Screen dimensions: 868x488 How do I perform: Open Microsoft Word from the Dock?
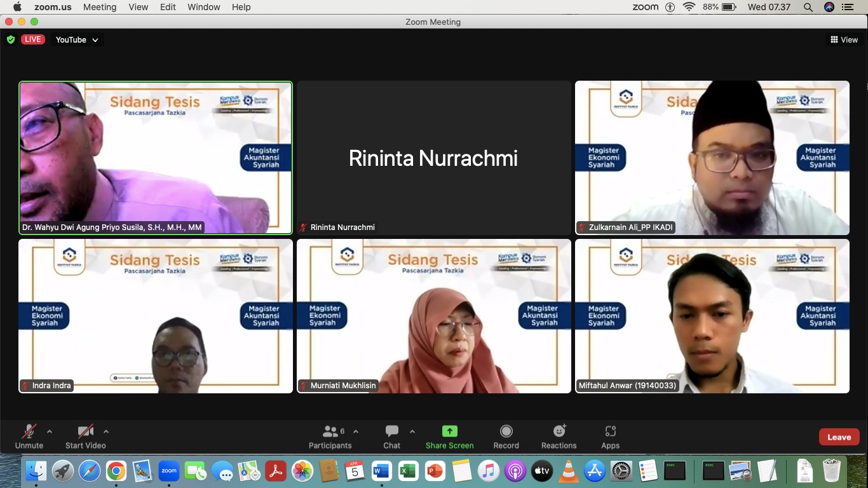click(x=381, y=471)
